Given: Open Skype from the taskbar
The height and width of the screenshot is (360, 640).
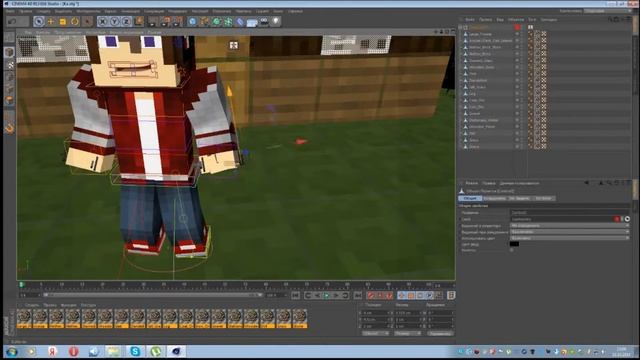Looking at the screenshot, I should point(135,351).
